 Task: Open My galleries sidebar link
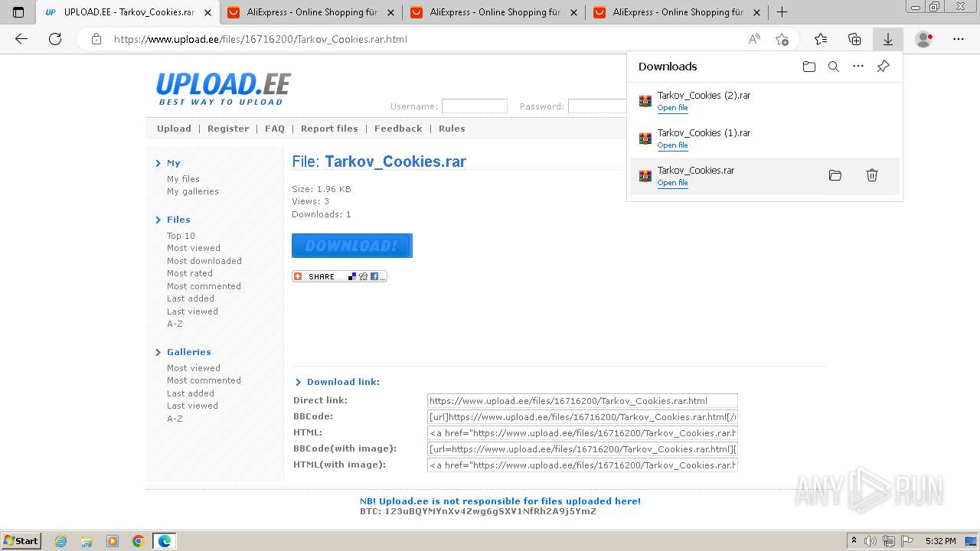(193, 191)
